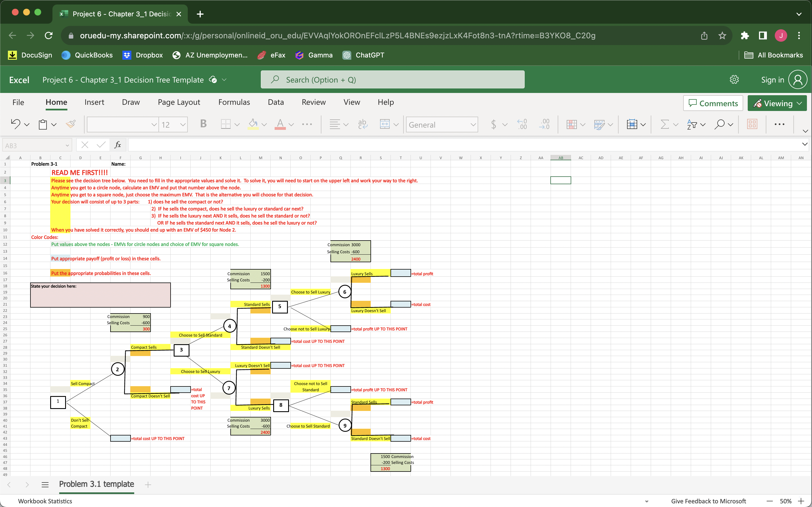Click the Settings gear icon

tap(734, 80)
